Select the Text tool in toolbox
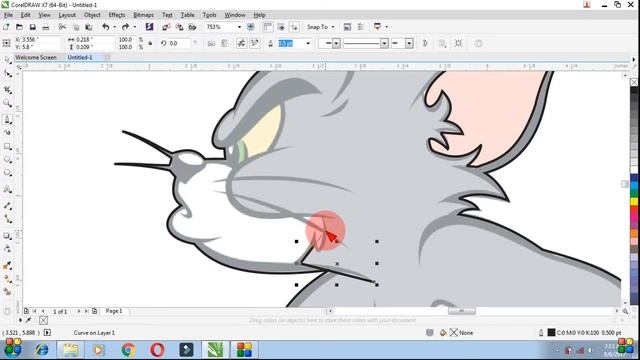 (7, 189)
